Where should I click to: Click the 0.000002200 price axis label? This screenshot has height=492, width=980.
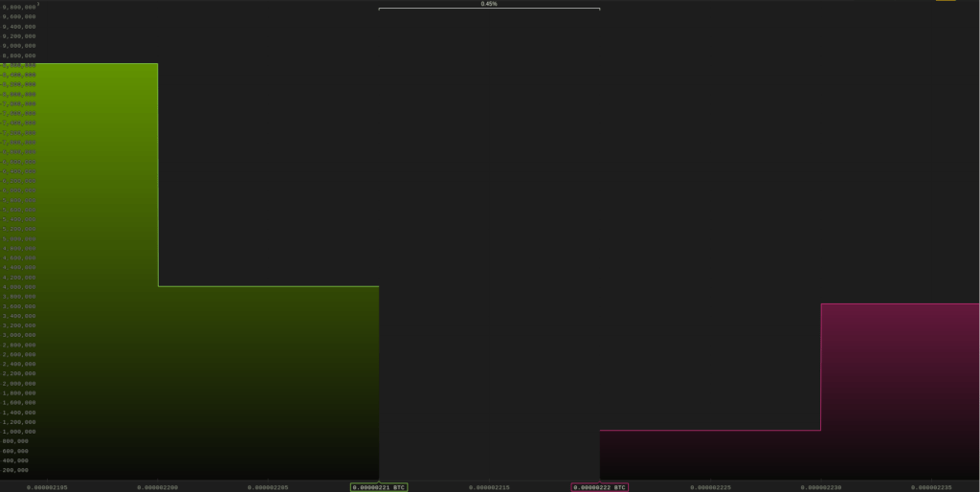(x=157, y=487)
